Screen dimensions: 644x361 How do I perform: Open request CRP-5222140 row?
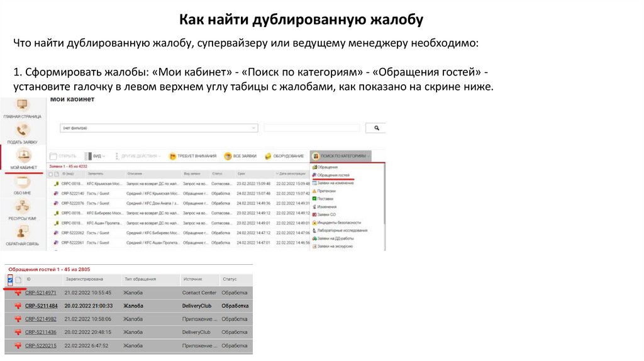click(179, 194)
